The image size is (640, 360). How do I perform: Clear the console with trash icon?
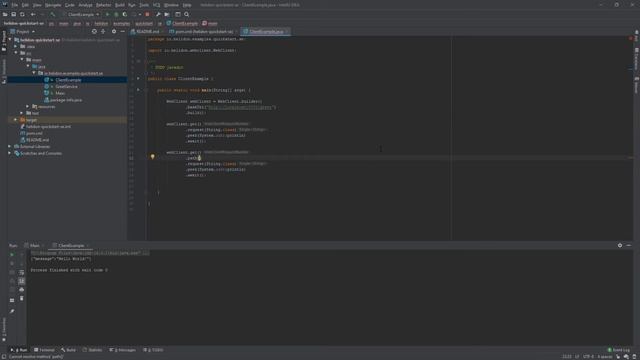22,298
